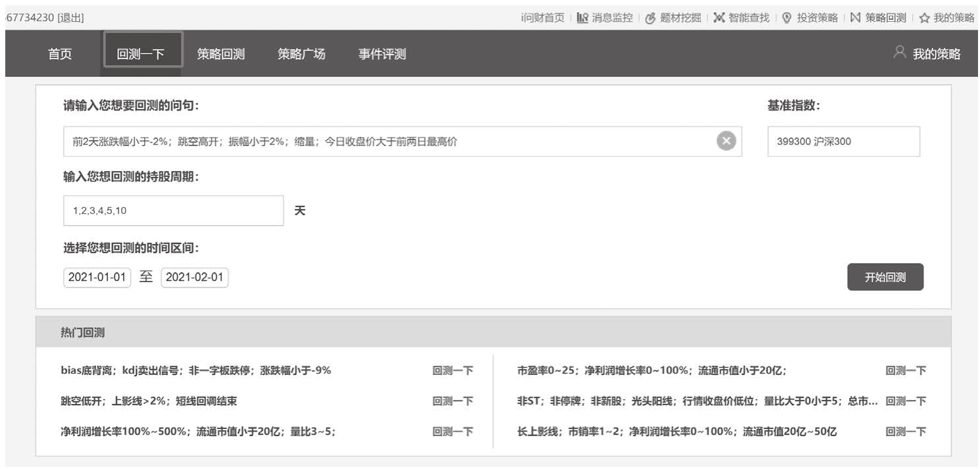Screen dimensions: 980x469
Task: Click 回测一下 for the 非ST；非停牌 row
Action: (x=906, y=401)
